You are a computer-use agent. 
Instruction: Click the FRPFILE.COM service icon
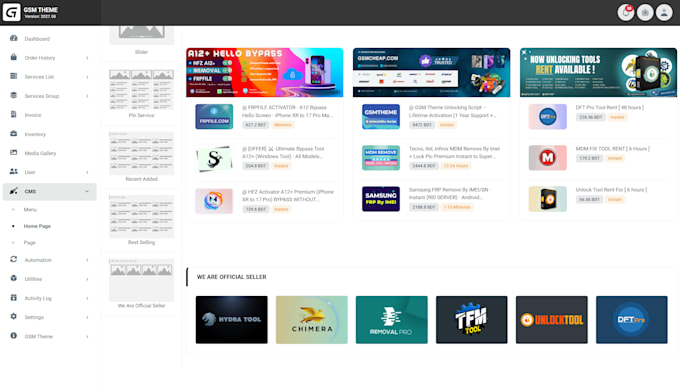coord(214,117)
